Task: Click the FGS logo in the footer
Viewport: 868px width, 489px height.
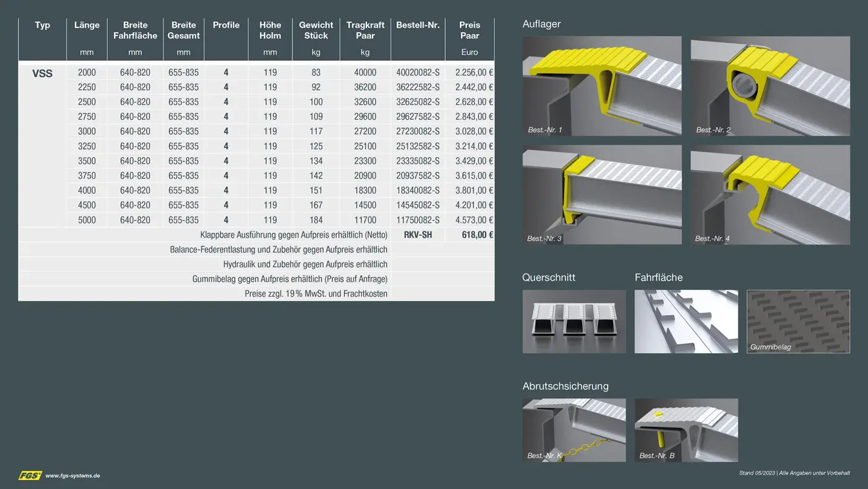Action: (30, 475)
